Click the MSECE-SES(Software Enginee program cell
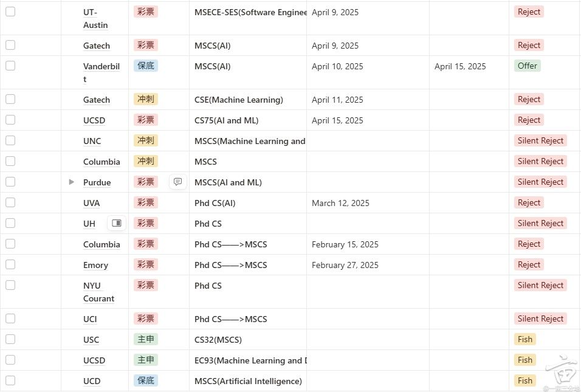The height and width of the screenshot is (392, 581). point(250,12)
